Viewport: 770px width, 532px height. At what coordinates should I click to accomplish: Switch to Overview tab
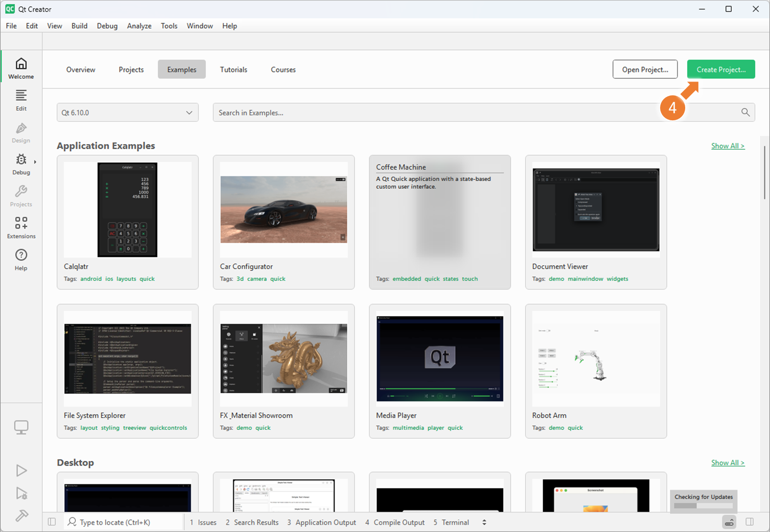pos(81,69)
